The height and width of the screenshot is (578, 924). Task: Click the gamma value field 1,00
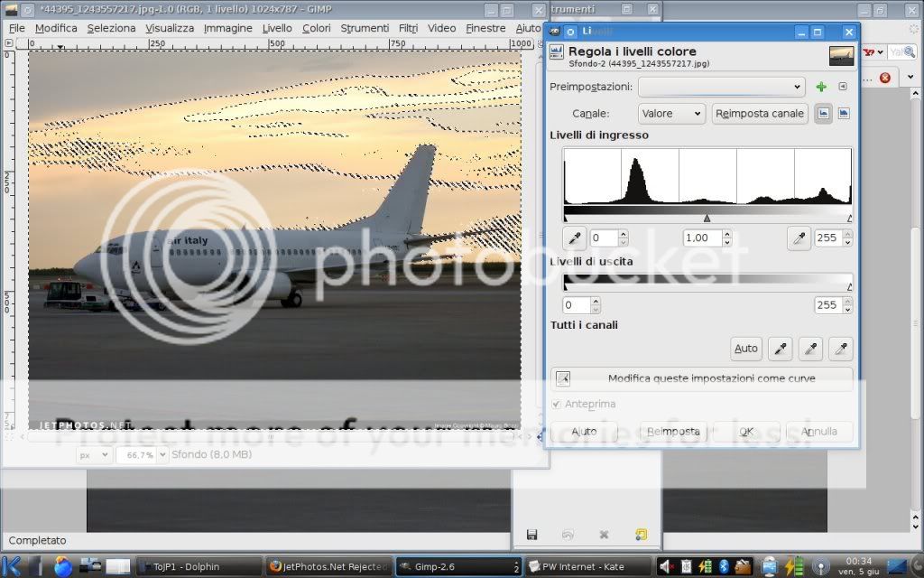pyautogui.click(x=702, y=238)
